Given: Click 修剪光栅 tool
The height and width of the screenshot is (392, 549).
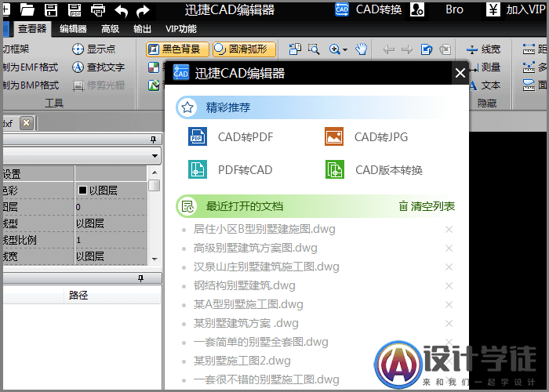Looking at the screenshot, I should tap(98, 85).
